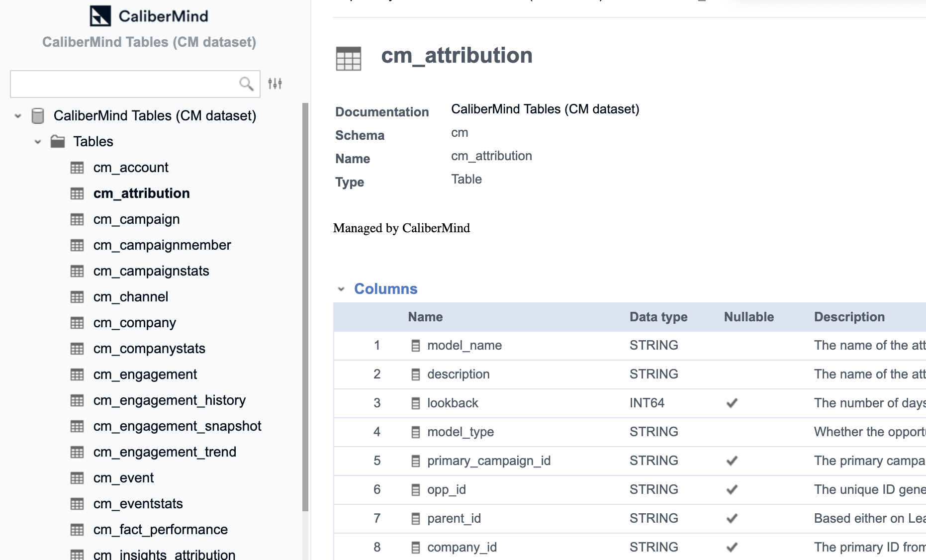This screenshot has width=926, height=560.
Task: Click the table icon beside cm_eventstats
Action: click(77, 504)
